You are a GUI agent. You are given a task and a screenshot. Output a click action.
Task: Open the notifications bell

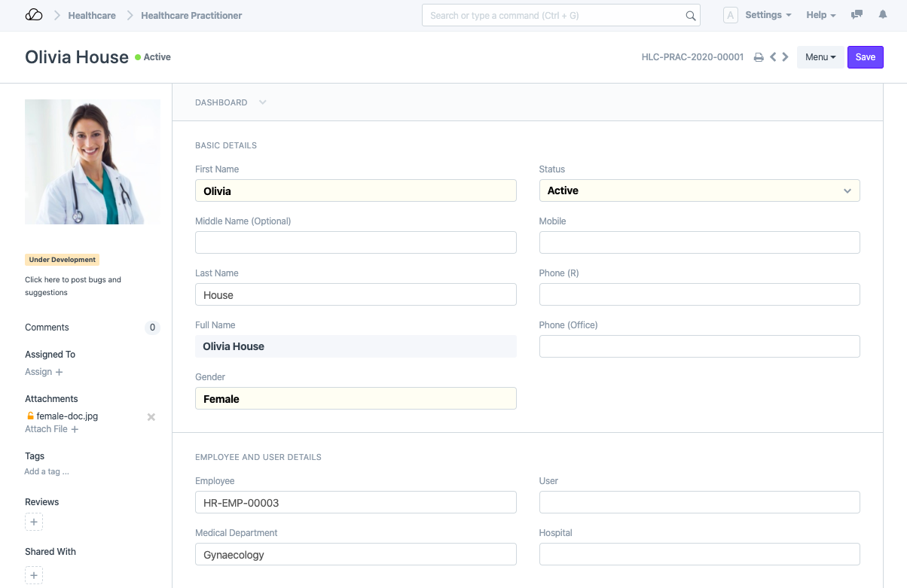(x=883, y=15)
